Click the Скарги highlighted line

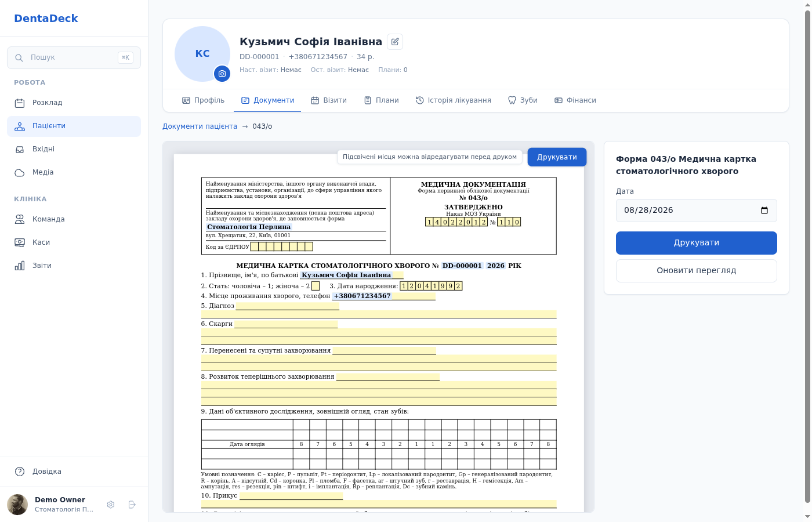(x=286, y=324)
